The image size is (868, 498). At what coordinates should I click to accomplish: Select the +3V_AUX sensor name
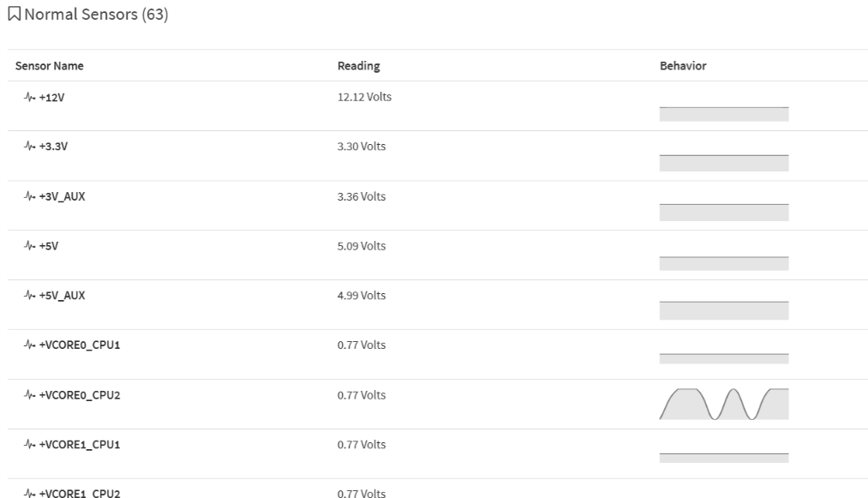point(63,196)
